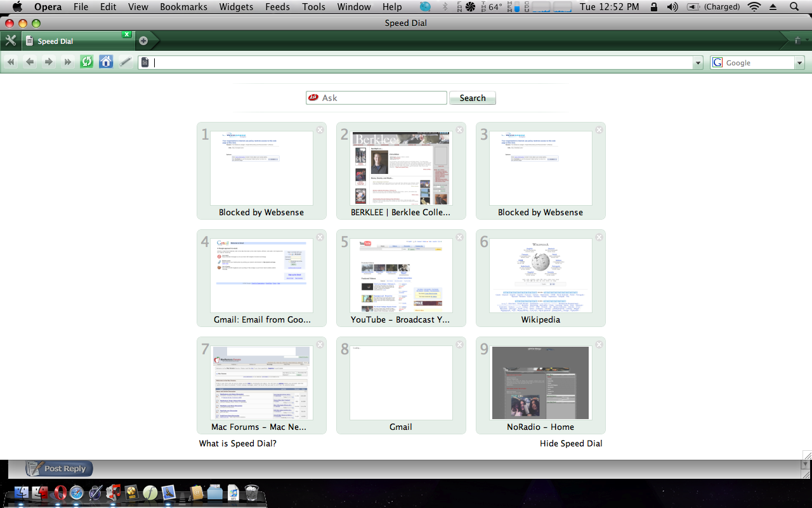Open the Tools menu
The width and height of the screenshot is (812, 508).
pyautogui.click(x=313, y=7)
